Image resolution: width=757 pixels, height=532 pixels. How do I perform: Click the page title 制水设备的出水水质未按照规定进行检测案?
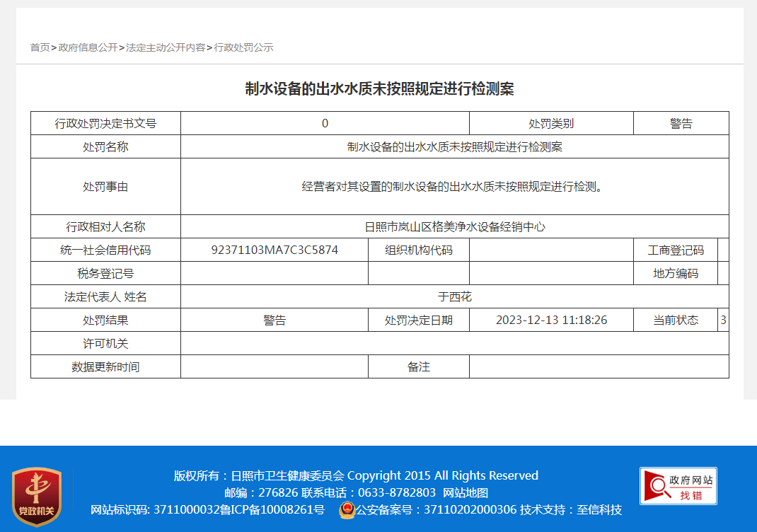[x=379, y=88]
